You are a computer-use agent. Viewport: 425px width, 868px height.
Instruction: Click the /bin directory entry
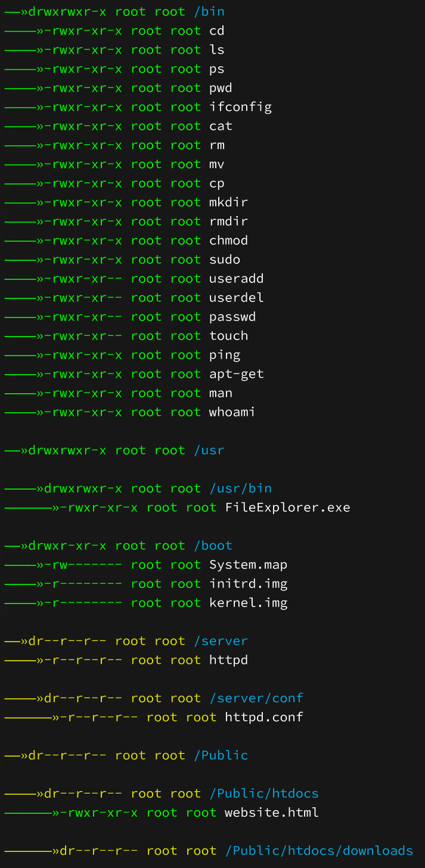pos(209,11)
